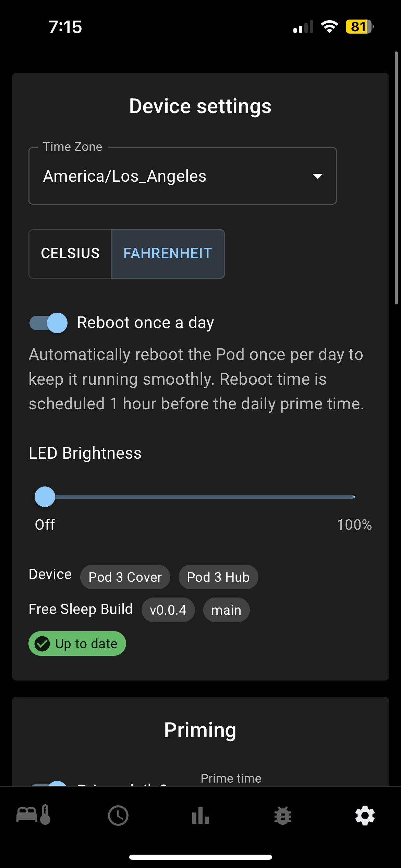Tap the v0.0.4 build version chip
Viewport: 401px width, 868px height.
pyautogui.click(x=168, y=610)
